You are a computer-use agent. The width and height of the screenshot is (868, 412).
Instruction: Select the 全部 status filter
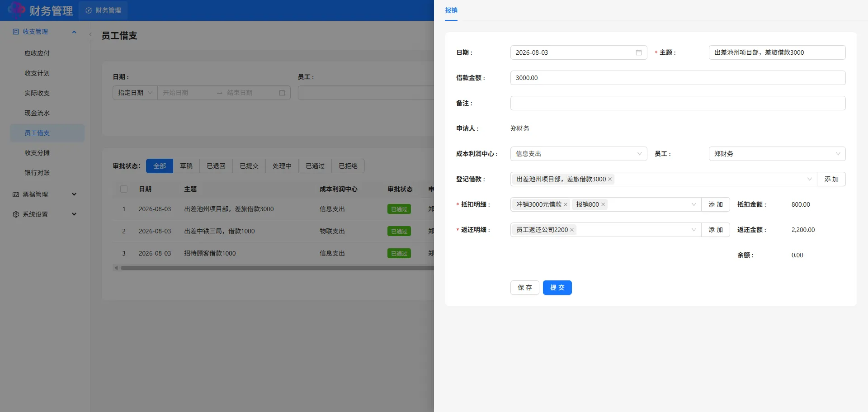point(160,166)
